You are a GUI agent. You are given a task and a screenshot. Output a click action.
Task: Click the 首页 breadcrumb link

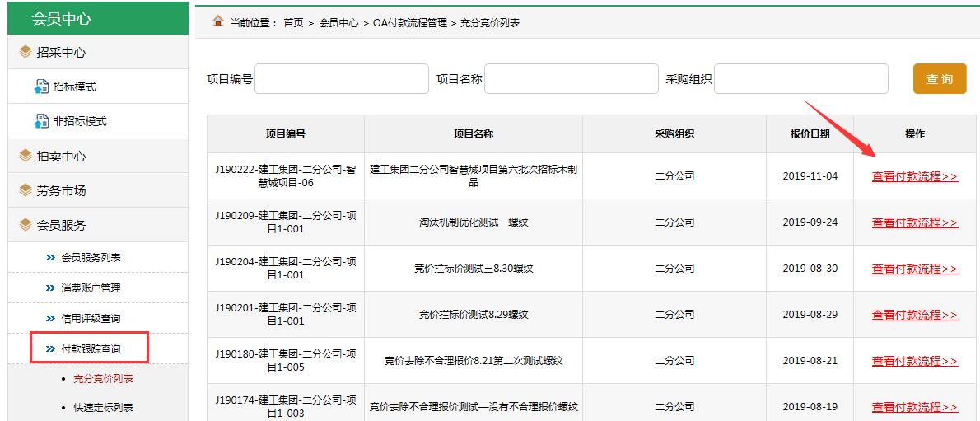pos(293,22)
